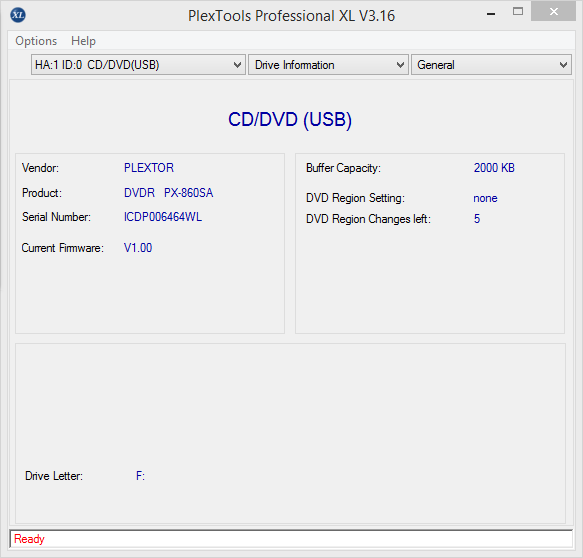Click the PlexTools Professional XL V3.16 title
583x558 pixels.
coord(292,16)
